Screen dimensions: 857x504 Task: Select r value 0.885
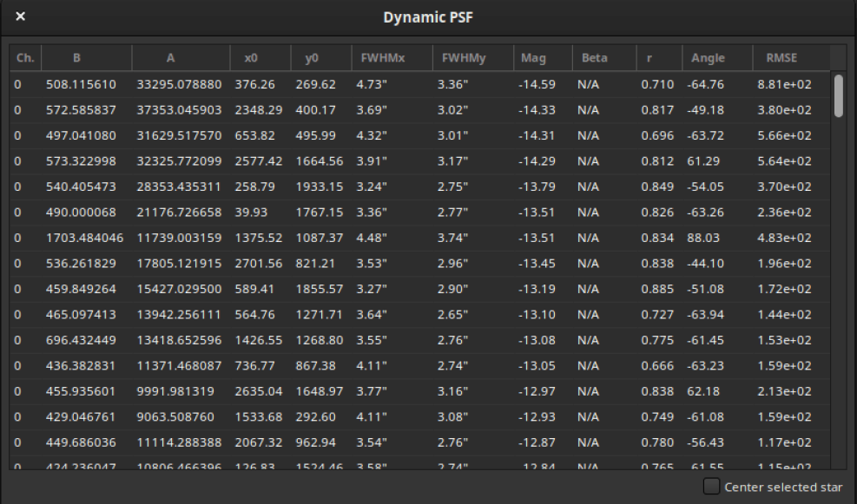[x=657, y=289]
